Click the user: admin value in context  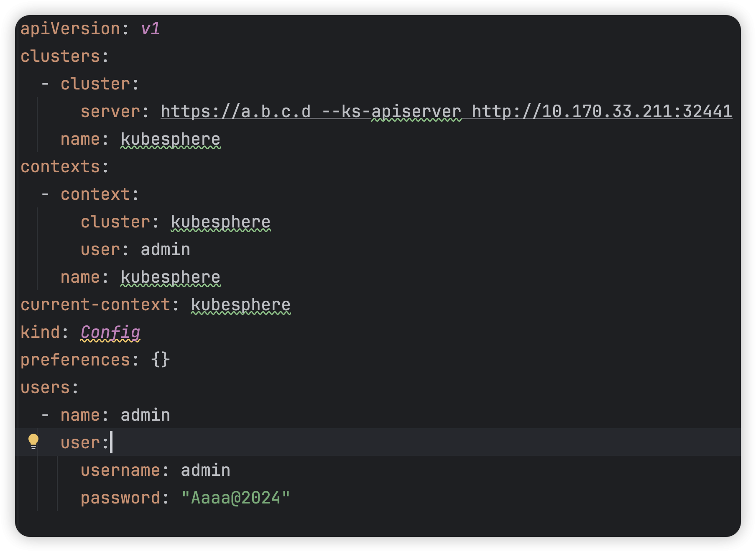tap(166, 250)
